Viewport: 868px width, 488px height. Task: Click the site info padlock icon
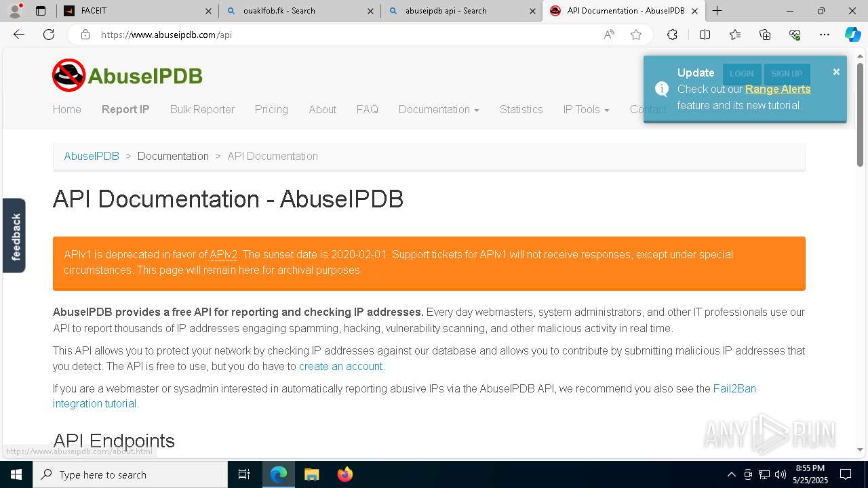(x=85, y=35)
